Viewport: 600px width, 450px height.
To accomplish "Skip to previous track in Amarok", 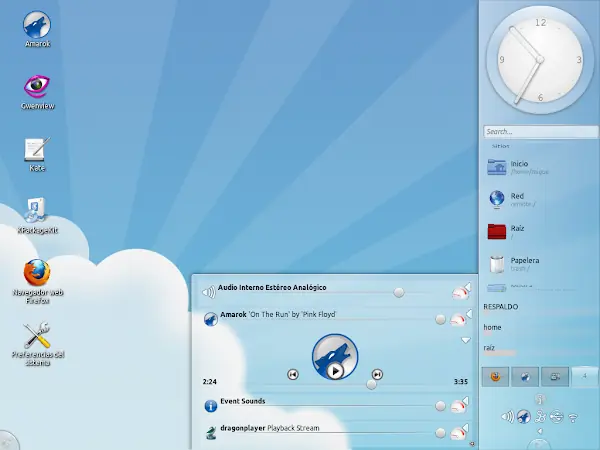I will click(x=293, y=374).
